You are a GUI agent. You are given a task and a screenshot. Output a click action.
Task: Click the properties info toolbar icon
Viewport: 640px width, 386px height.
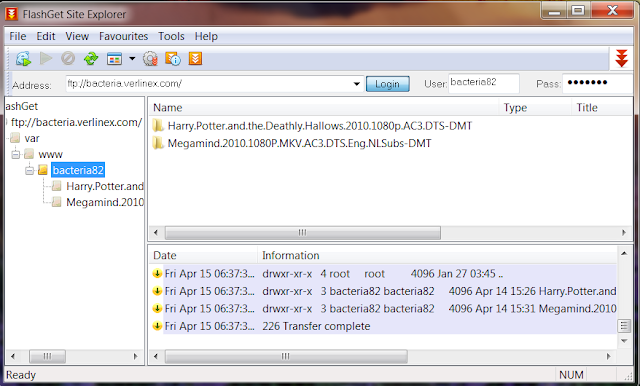pos(173,59)
